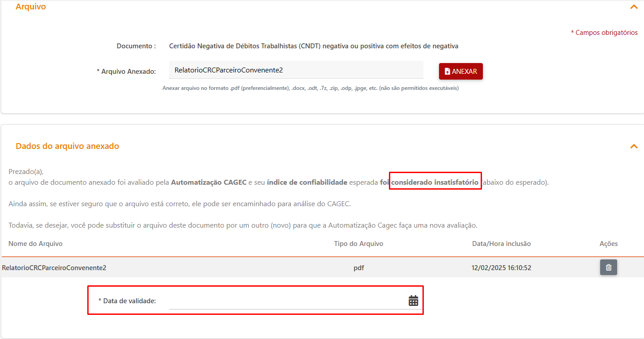The image size is (644, 339).
Task: Click the Campos obrigatórios note
Action: 604,33
